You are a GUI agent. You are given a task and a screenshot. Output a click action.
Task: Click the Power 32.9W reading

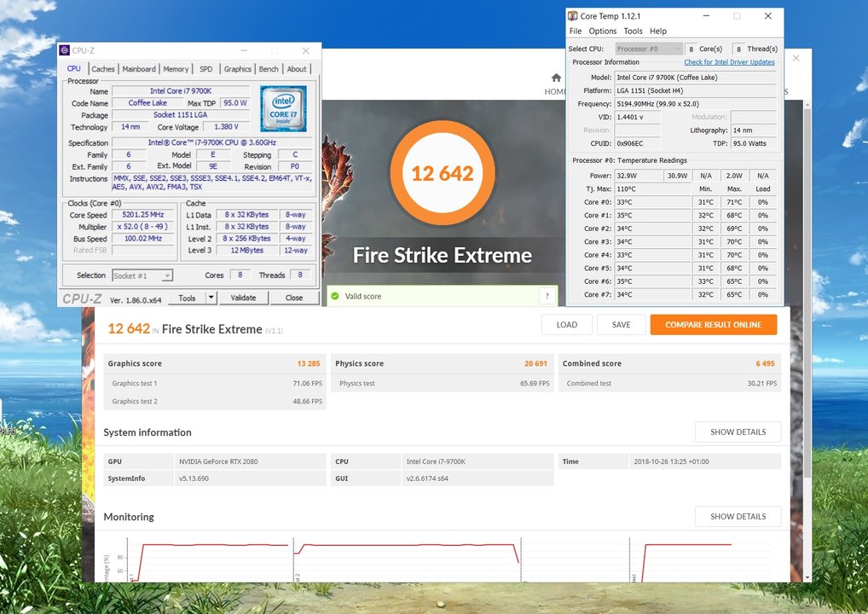pyautogui.click(x=639, y=176)
